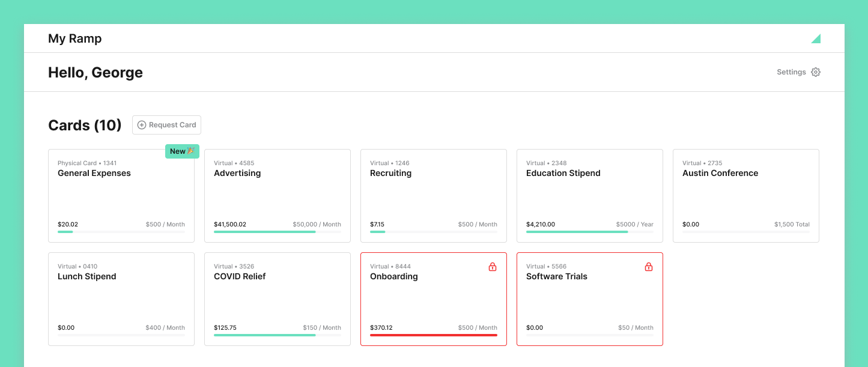Open the General Expenses card
This screenshot has height=367, width=868.
click(121, 196)
